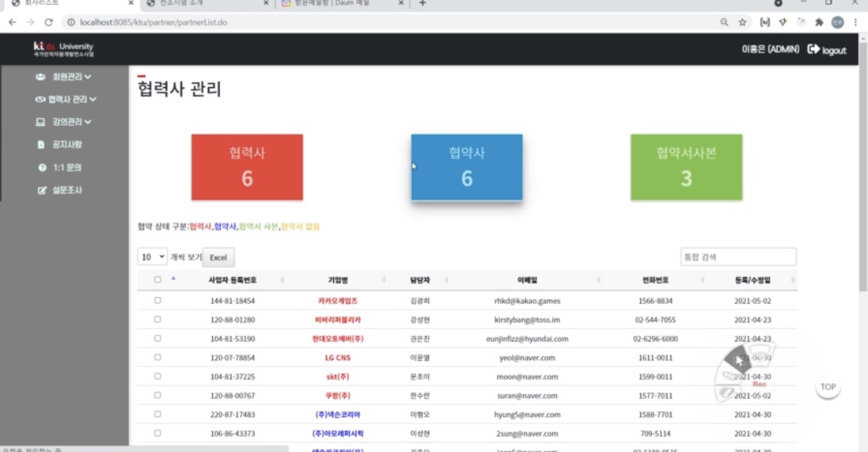Click the 이홍은 (ADMIN) user name
Image resolution: width=868 pixels, height=452 pixels.
click(771, 49)
